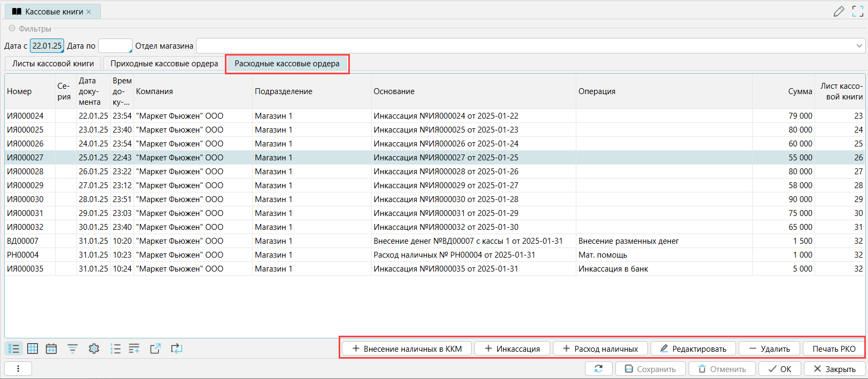Click the Инкассация button
Viewport: 868px width, 379px height.
512,349
